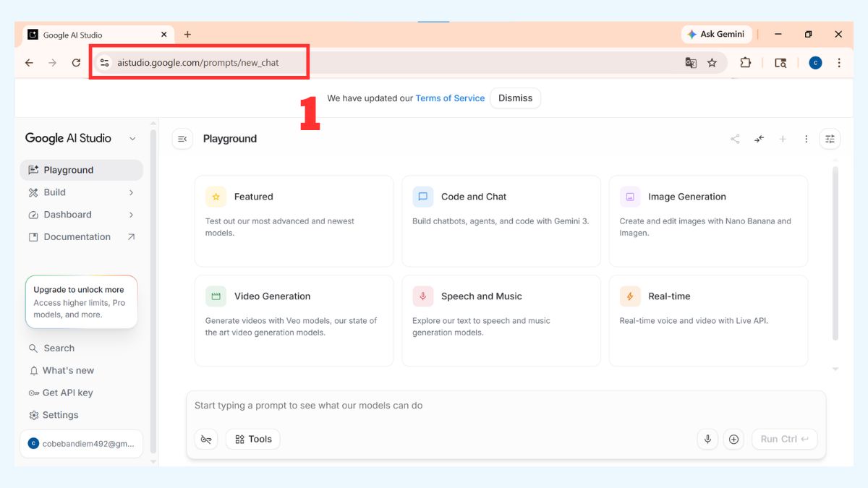Screen dimensions: 868x488
Task: Click the share icon in Playground header
Action: [735, 139]
